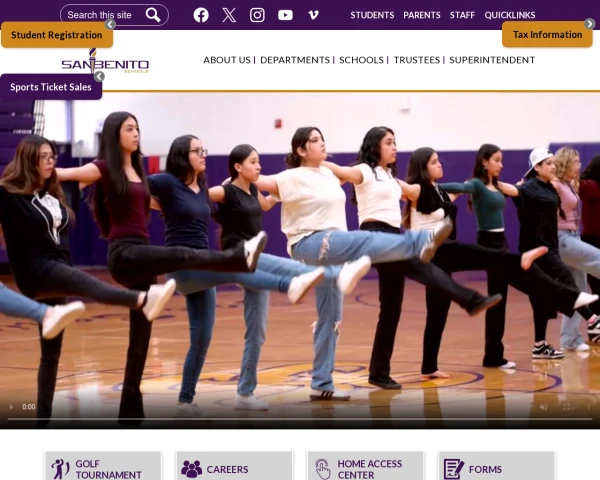Click the San Benito Schools logo

[105, 63]
